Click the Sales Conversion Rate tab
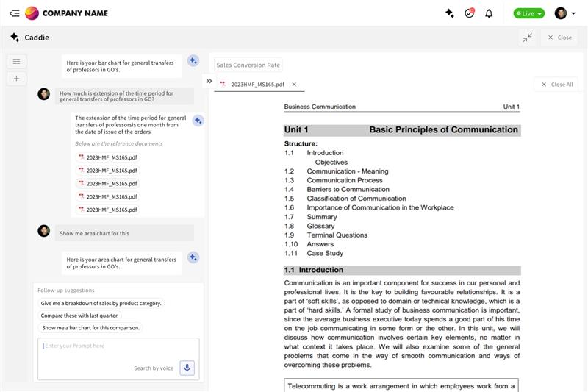This screenshot has width=588, height=392. [x=248, y=65]
